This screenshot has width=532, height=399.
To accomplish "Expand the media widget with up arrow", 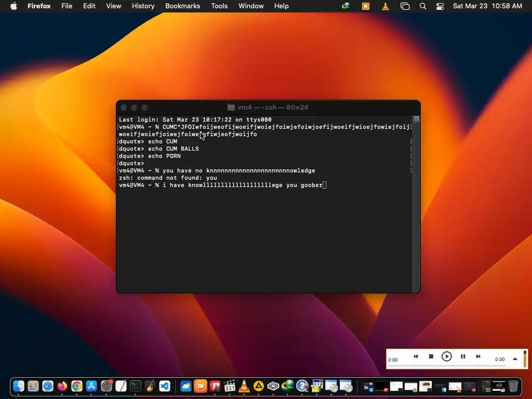I will pyautogui.click(x=515, y=359).
